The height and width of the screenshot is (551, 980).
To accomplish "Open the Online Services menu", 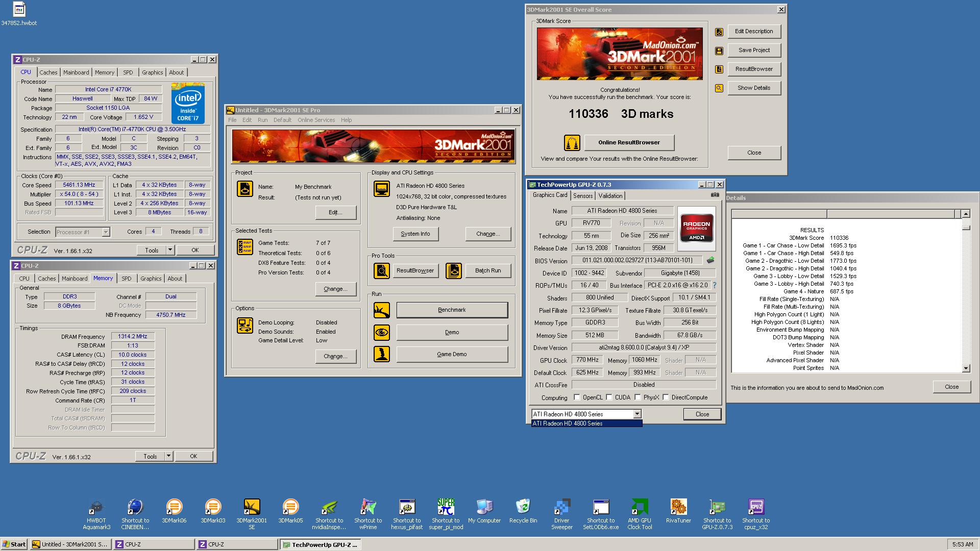I will point(316,120).
